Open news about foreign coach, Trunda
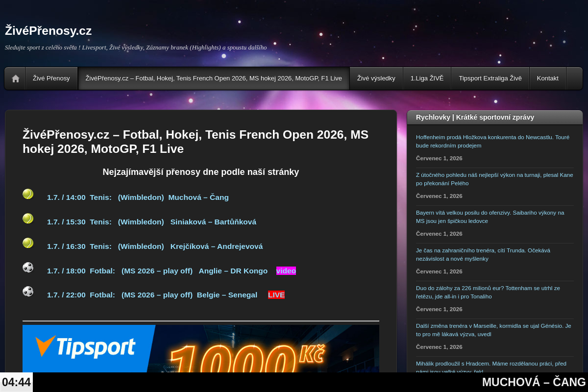This screenshot has width=588, height=392. 483,254
